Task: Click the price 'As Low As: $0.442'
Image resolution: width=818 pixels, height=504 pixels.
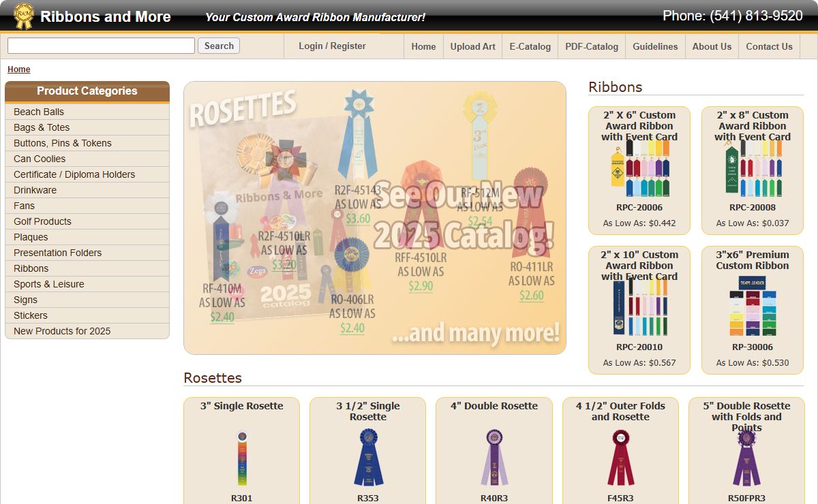Action: tap(639, 223)
